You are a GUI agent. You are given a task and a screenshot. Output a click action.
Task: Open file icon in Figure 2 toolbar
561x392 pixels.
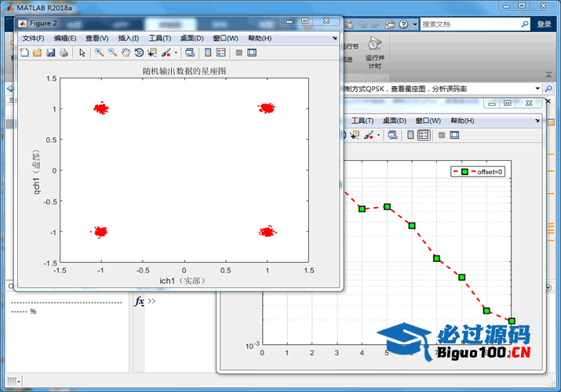point(37,53)
